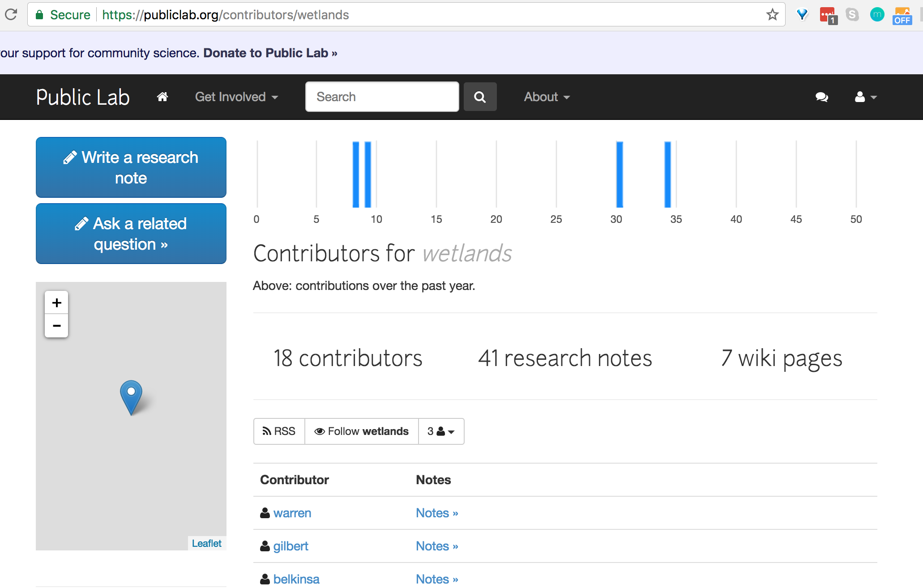Click the red extension icon with badge
This screenshot has width=923, height=588.
[x=828, y=15]
